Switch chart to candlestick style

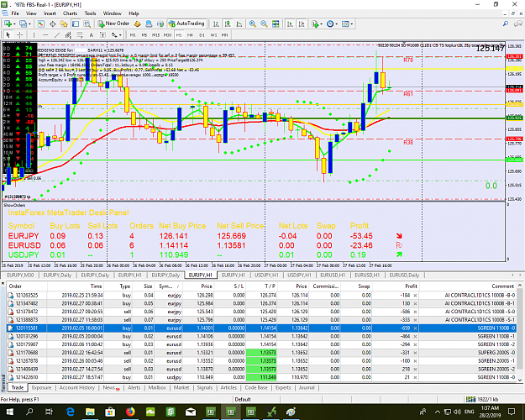[x=228, y=24]
